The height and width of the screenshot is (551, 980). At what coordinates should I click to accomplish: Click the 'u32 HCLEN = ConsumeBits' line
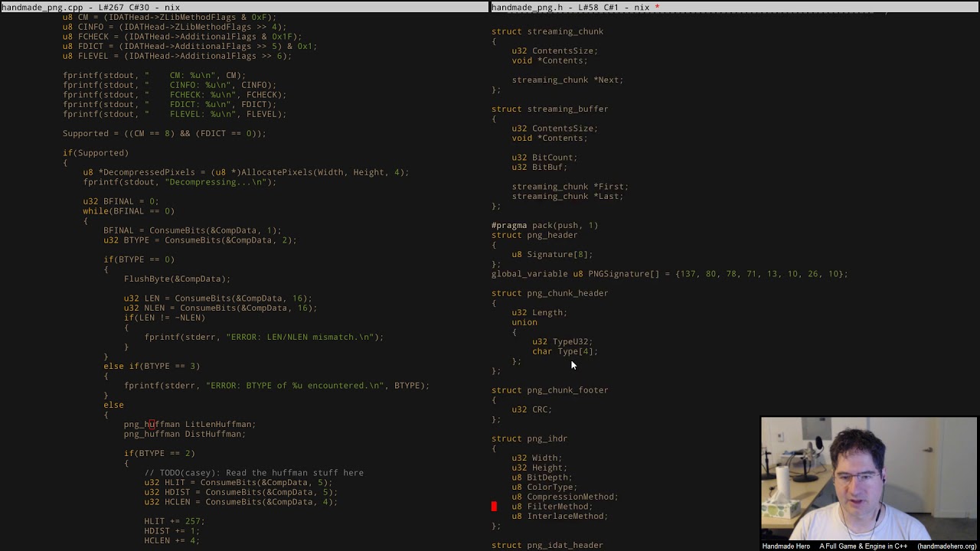[241, 502]
